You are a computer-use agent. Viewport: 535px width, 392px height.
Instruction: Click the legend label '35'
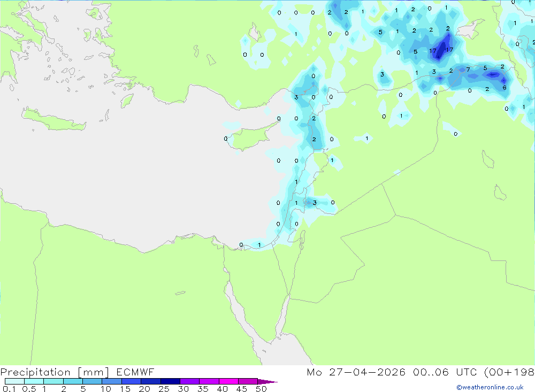click(x=203, y=389)
